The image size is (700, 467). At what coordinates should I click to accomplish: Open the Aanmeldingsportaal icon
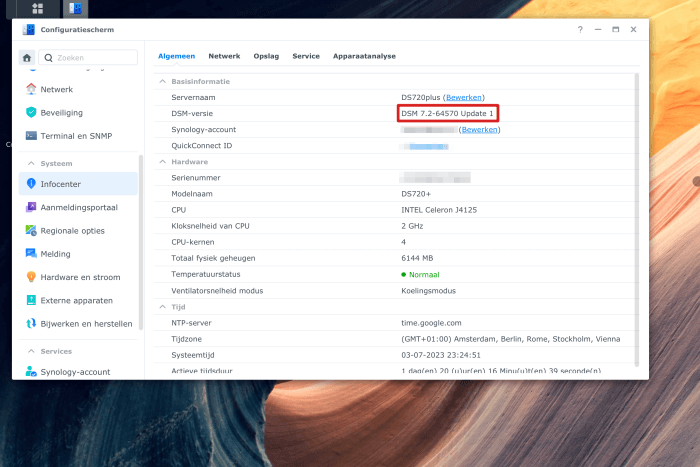tap(31, 207)
